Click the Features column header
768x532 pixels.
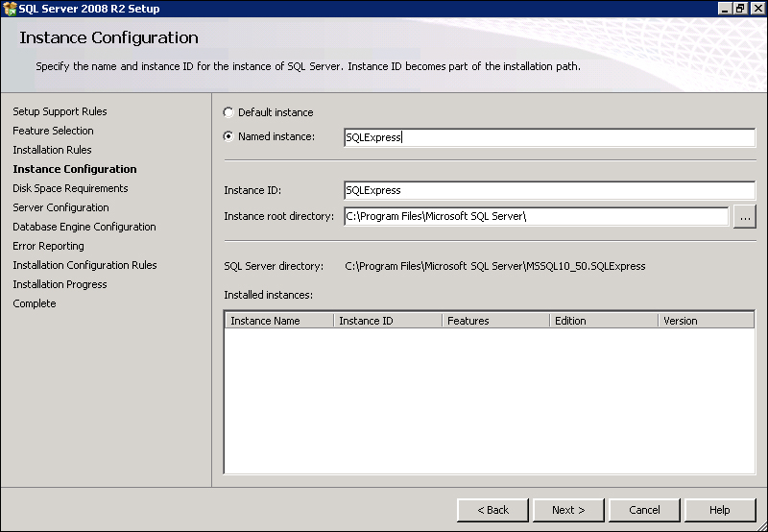click(x=496, y=321)
